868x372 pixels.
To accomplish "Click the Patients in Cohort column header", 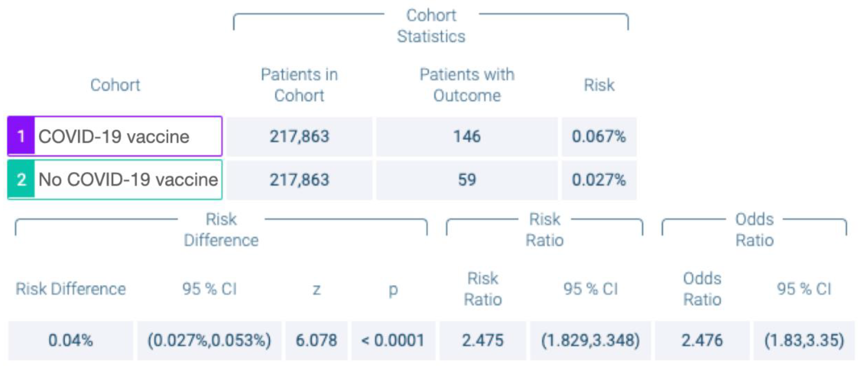I will pos(299,85).
